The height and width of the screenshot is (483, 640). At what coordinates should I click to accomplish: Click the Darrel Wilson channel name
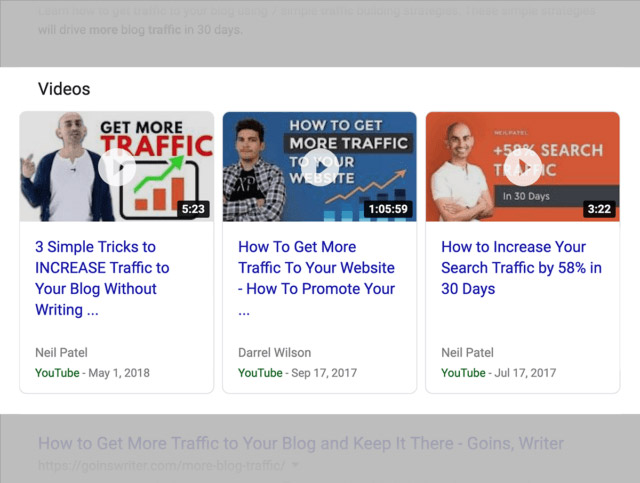tap(274, 352)
